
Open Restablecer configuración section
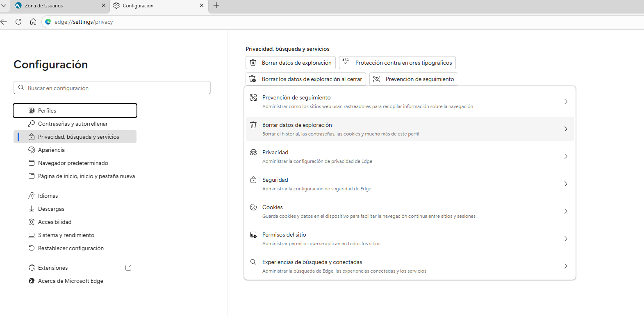click(x=75, y=248)
